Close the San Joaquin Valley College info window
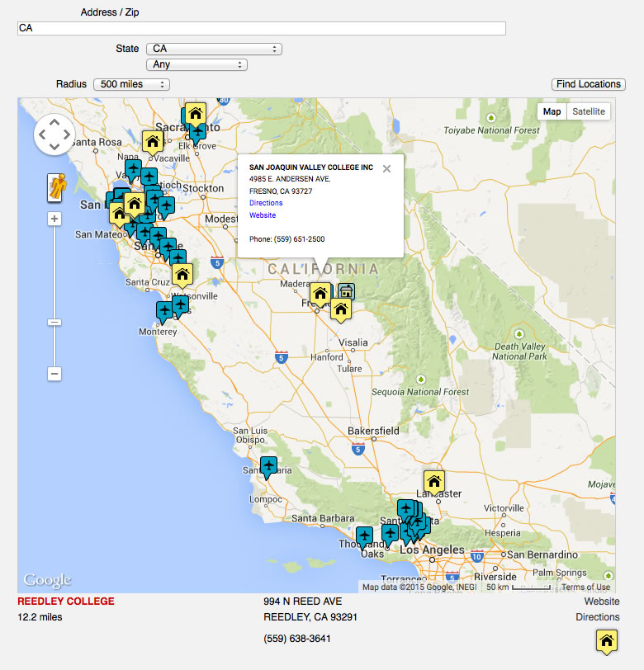This screenshot has height=670, width=644. pos(386,169)
